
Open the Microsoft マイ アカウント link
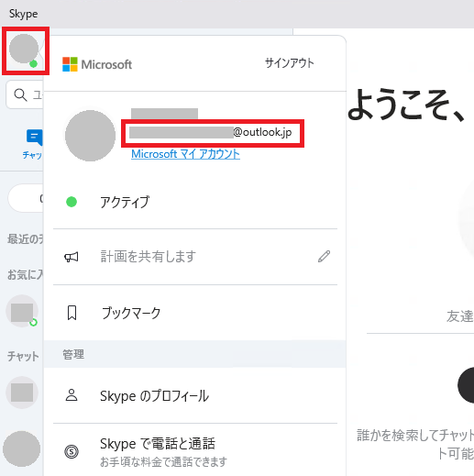185,154
